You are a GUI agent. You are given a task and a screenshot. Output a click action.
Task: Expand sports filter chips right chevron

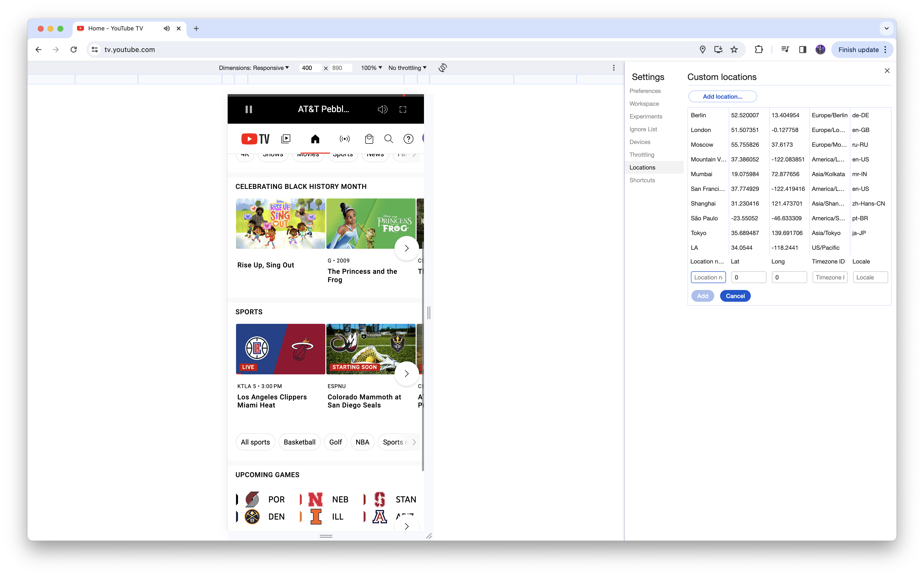click(414, 442)
